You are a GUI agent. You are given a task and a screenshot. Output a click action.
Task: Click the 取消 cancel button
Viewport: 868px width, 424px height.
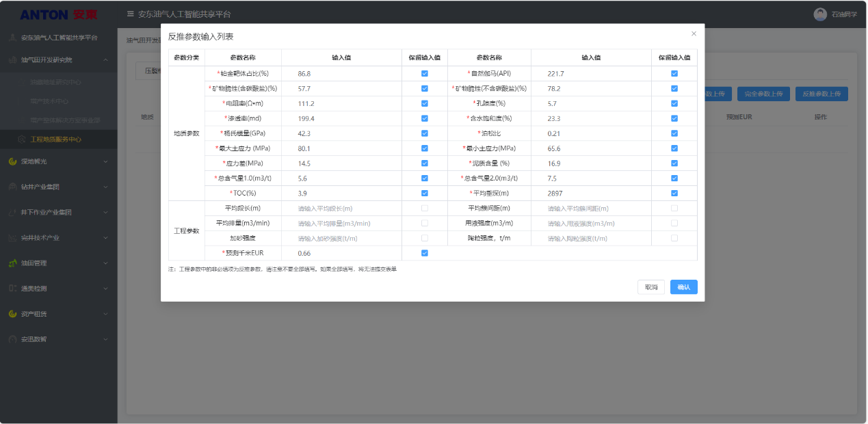tap(650, 287)
